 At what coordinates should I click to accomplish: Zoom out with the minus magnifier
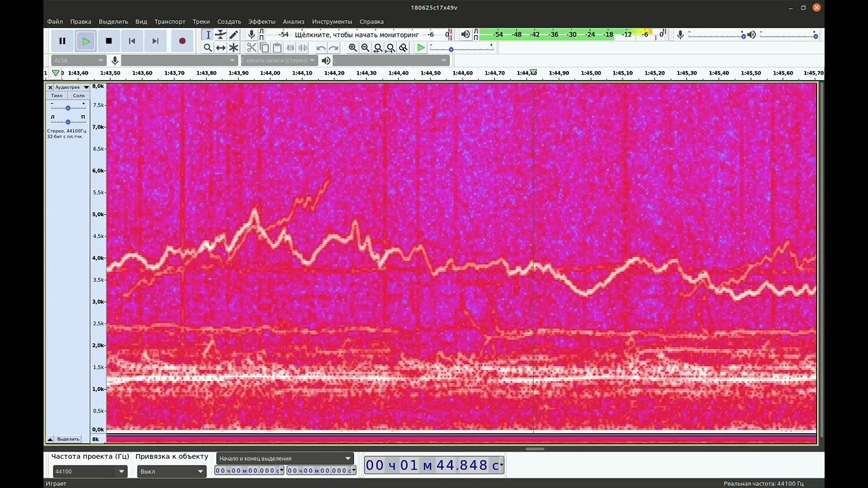click(x=366, y=47)
